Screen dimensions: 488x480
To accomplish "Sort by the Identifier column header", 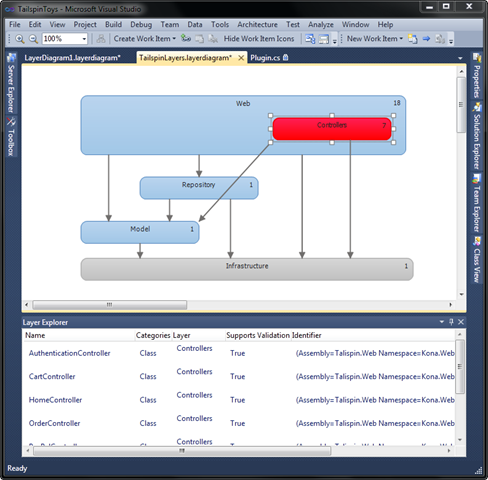I will tap(373, 335).
